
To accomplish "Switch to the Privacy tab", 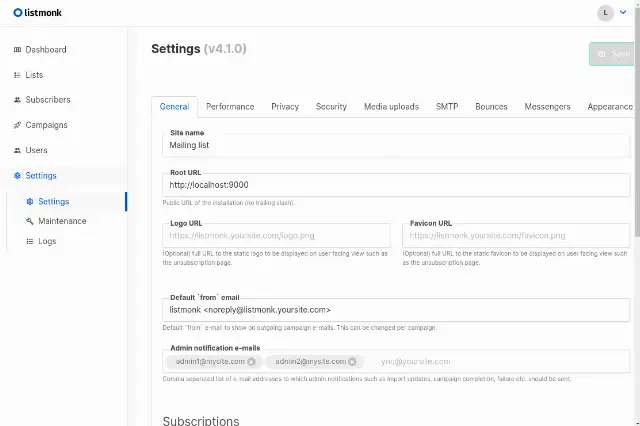I will 285,107.
